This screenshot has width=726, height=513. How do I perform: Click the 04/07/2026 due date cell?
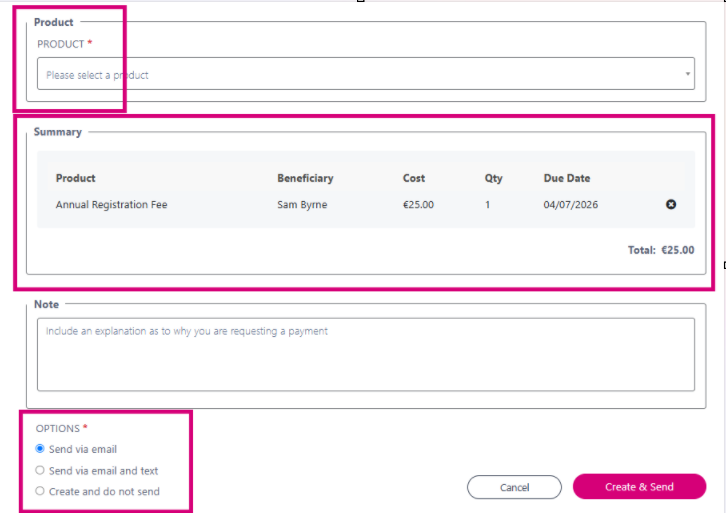[x=570, y=205]
